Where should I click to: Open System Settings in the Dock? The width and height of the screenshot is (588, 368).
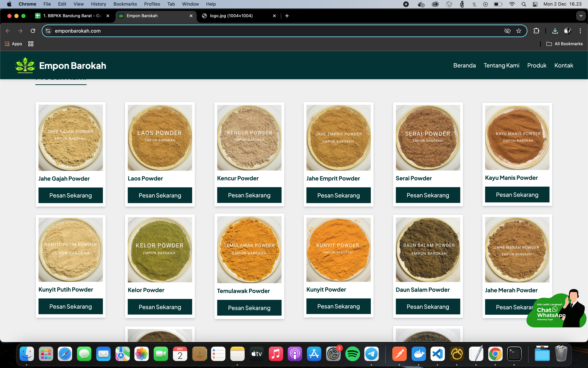(333, 354)
